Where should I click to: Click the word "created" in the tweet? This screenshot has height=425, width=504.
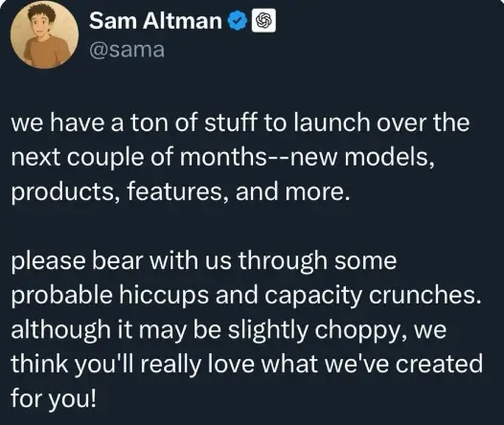[x=439, y=365]
